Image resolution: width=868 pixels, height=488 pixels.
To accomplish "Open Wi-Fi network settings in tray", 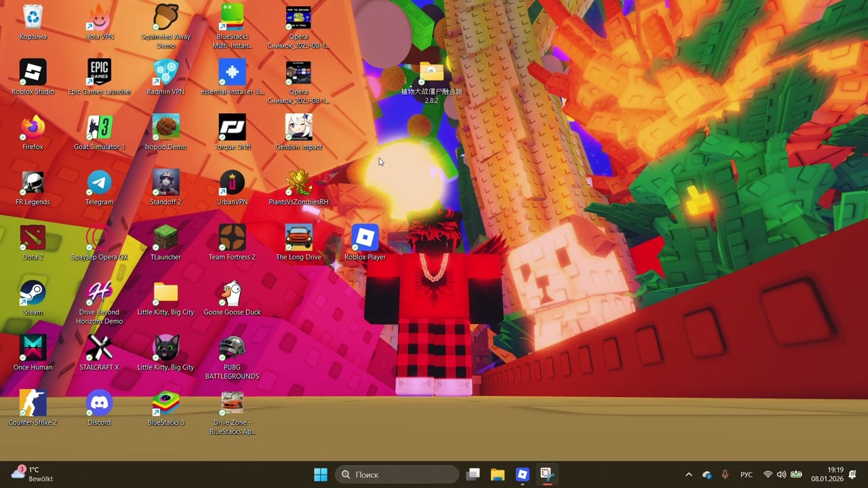I will 768,474.
